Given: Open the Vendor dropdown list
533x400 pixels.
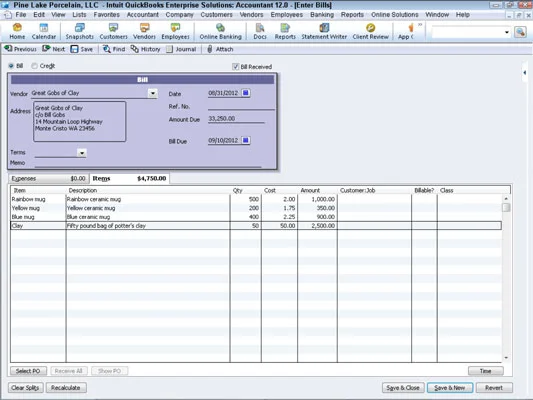Looking at the screenshot, I should click(153, 93).
